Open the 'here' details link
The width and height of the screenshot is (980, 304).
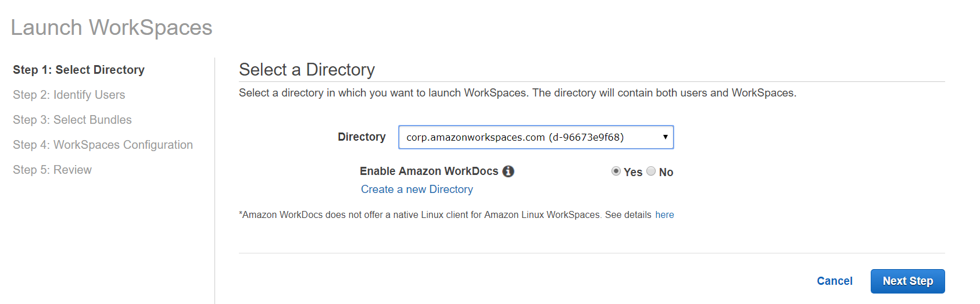pos(664,215)
